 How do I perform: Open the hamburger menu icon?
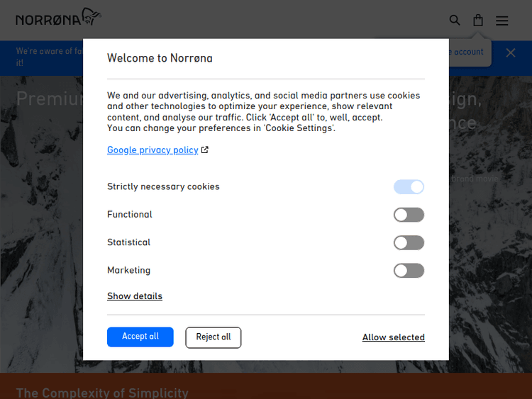point(501,21)
